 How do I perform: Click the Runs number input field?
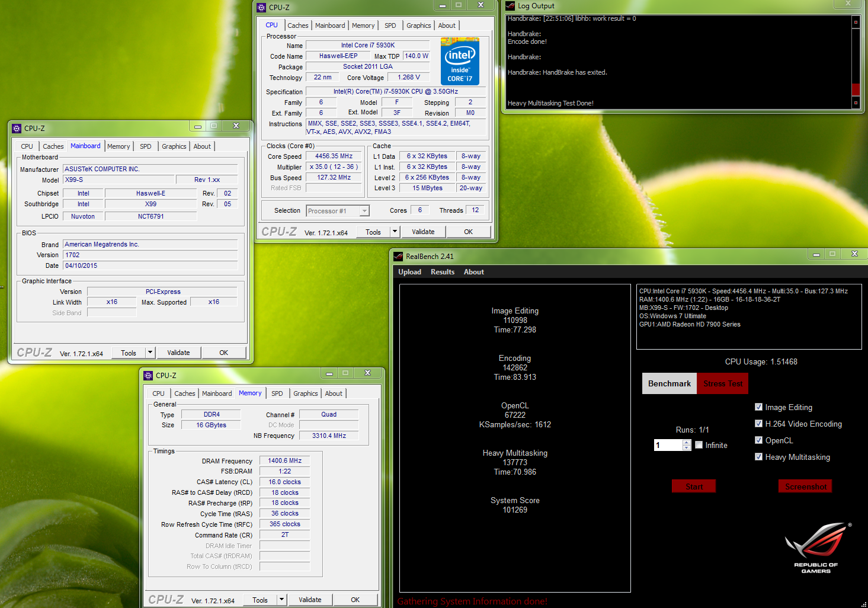(668, 445)
